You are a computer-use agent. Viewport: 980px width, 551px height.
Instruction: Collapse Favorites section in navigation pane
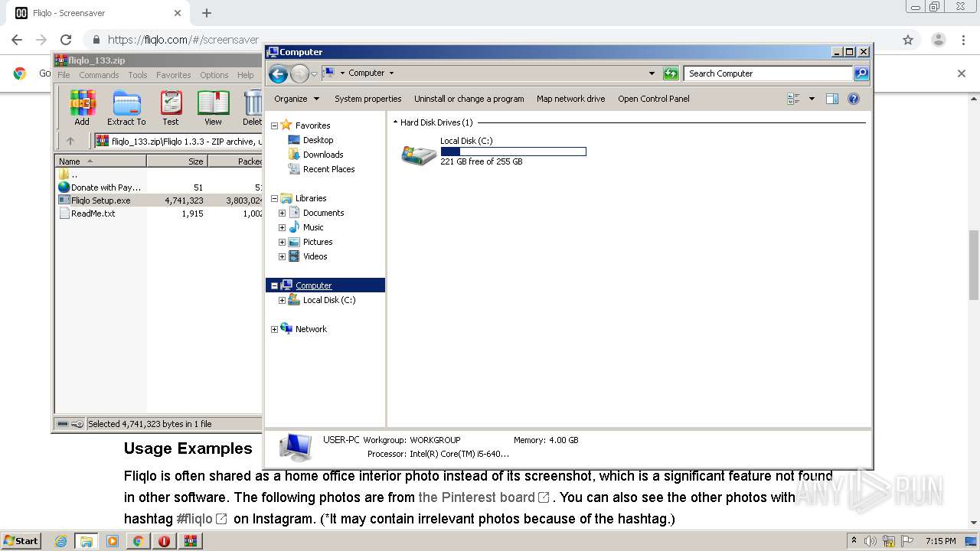click(x=274, y=126)
